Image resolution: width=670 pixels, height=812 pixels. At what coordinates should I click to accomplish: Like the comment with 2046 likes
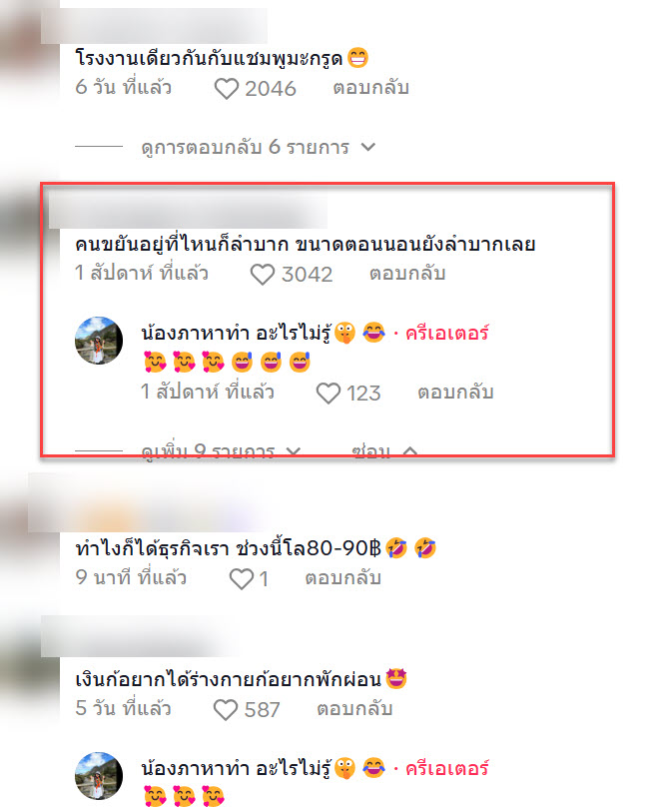[x=227, y=89]
